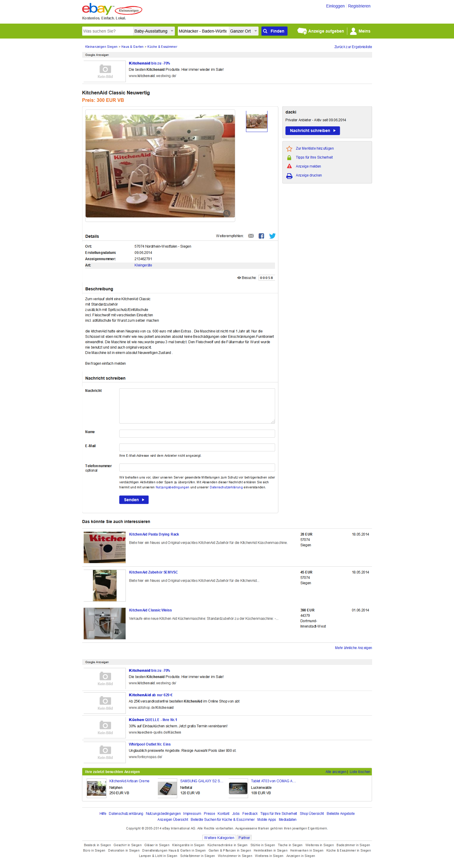Screen dimensions: 454x868
Task: Open the Meins account menu
Action: [x=360, y=31]
